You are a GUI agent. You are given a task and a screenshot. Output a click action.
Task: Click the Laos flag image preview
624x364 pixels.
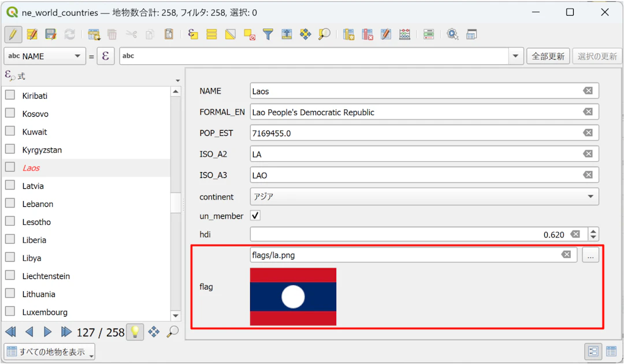click(x=293, y=297)
